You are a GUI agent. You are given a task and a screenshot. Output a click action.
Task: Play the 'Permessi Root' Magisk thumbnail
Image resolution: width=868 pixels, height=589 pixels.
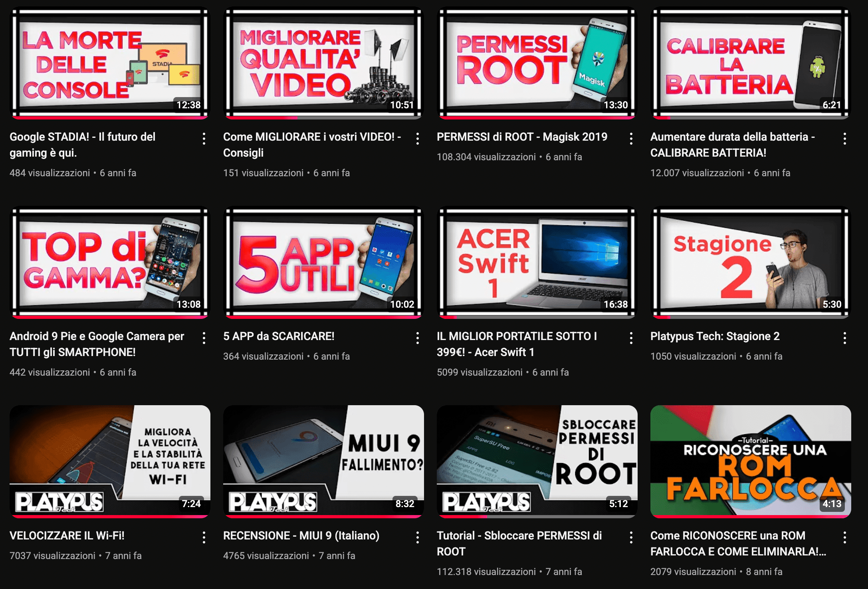537,63
